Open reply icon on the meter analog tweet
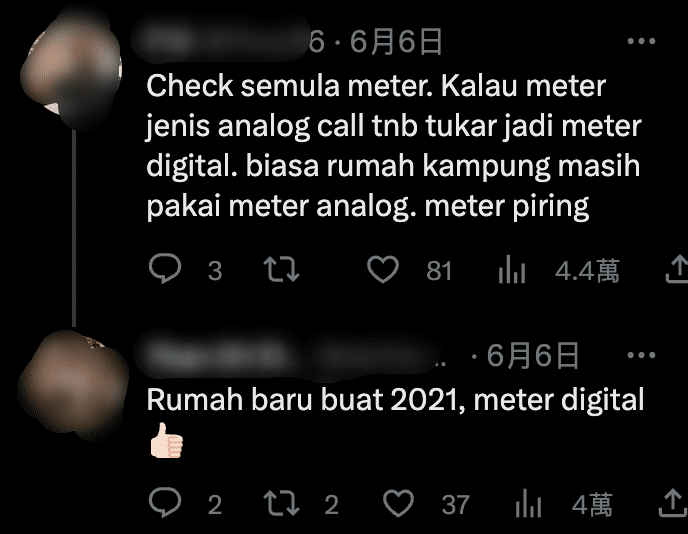688x534 pixels. click(165, 268)
